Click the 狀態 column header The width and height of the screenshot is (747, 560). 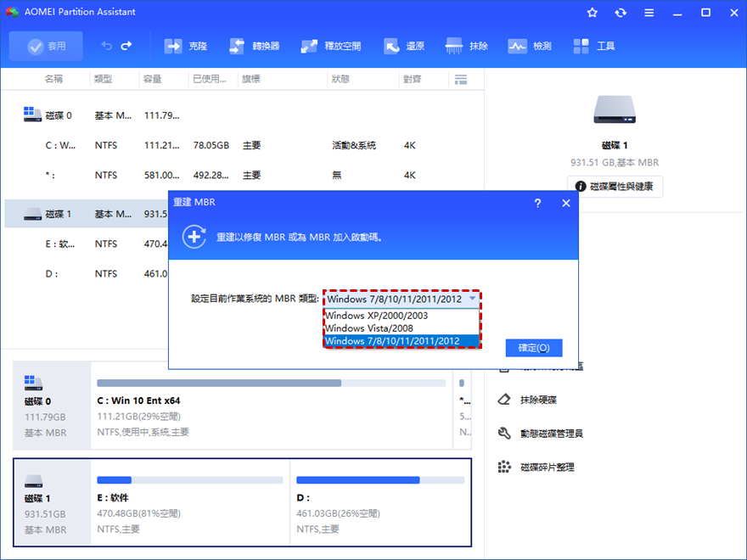coord(340,79)
